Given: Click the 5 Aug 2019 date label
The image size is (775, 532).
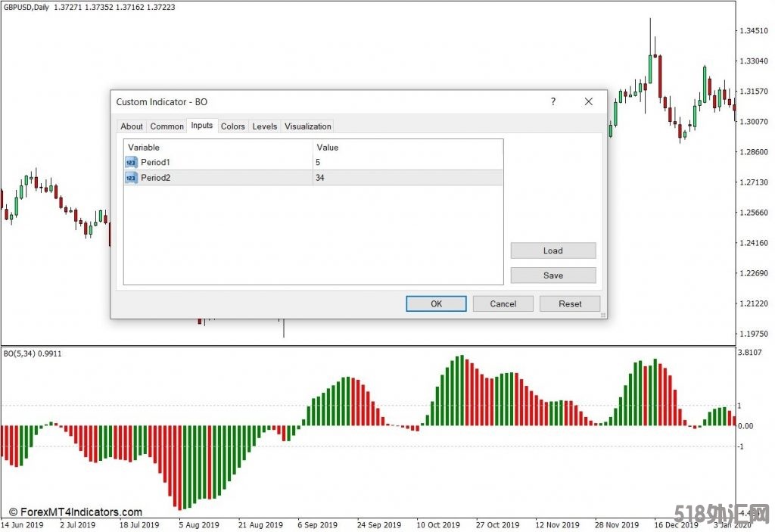Looking at the screenshot, I should (x=199, y=525).
